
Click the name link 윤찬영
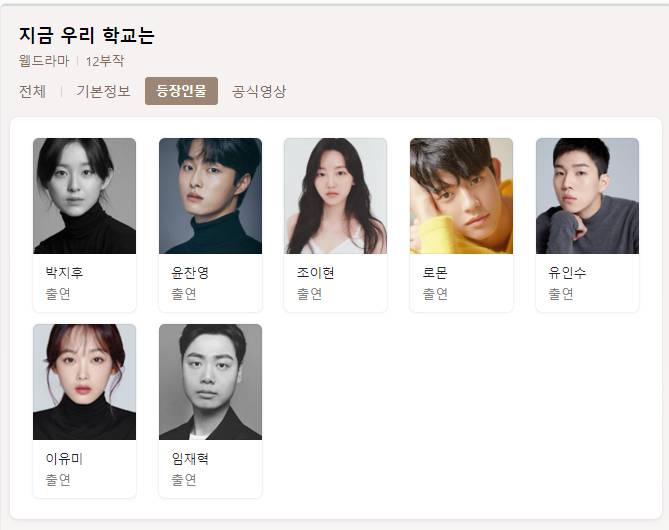tap(190, 272)
